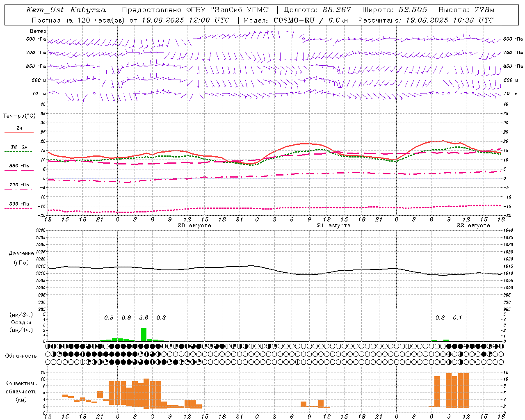The image size is (525, 420).
Task: Click the Td 2м legend label
Action: tap(19, 147)
